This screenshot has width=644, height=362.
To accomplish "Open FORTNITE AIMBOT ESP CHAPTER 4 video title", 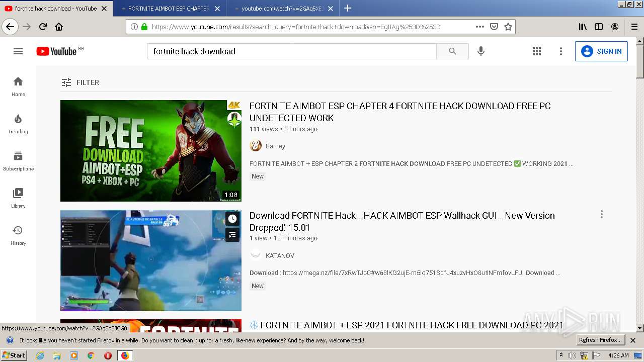I will (400, 112).
